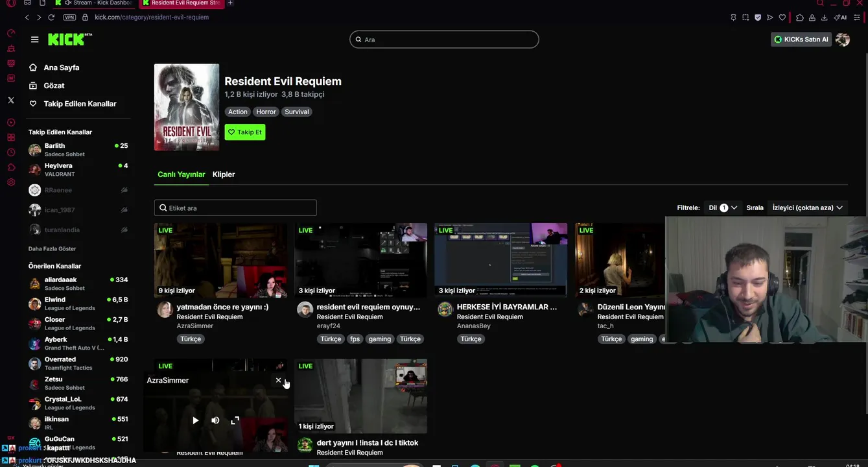This screenshot has width=868, height=467.
Task: Open recommended channel Elwind
Action: coord(78,304)
